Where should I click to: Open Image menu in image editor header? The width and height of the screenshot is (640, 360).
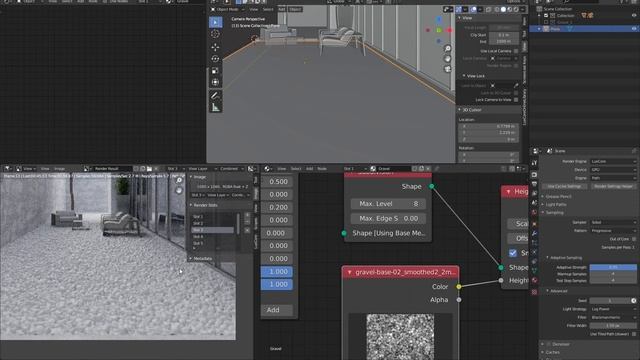point(60,169)
